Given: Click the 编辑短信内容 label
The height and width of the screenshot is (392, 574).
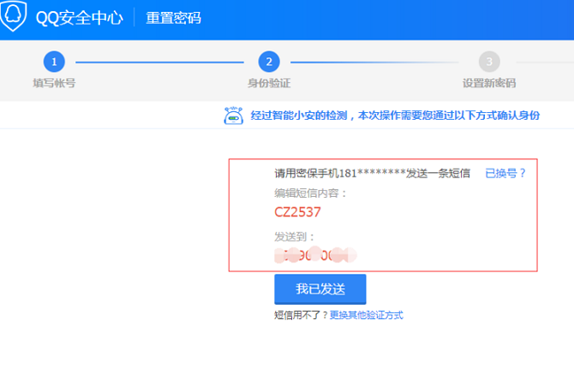Looking at the screenshot, I should tap(310, 193).
